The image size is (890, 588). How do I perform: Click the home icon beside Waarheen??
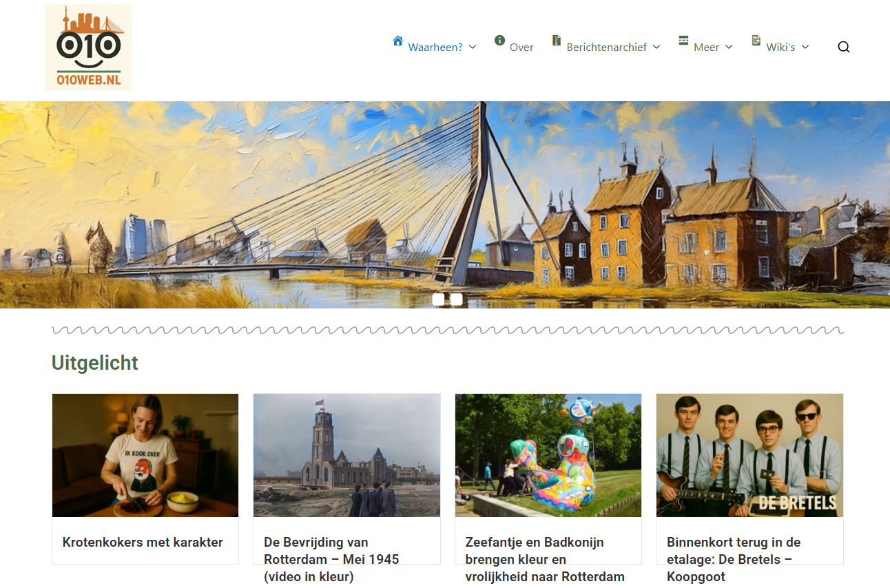[398, 41]
